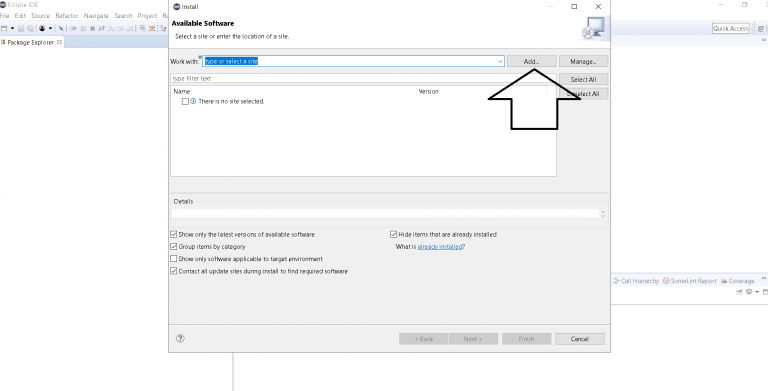The width and height of the screenshot is (768, 391).
Task: Click the Add... button
Action: [531, 61]
